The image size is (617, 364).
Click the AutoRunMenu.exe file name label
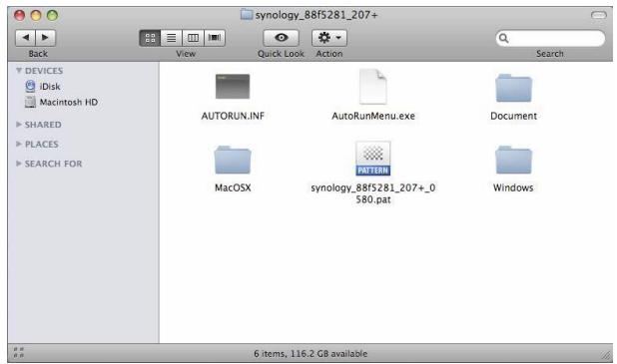coord(373,116)
